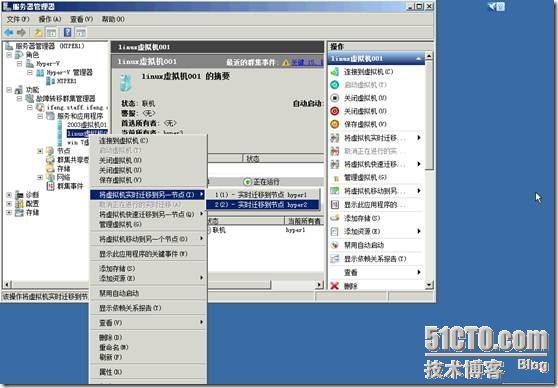Click 显示此应用程序的 events item in 操作 pane
This screenshot has width=558, height=388.
click(x=374, y=205)
